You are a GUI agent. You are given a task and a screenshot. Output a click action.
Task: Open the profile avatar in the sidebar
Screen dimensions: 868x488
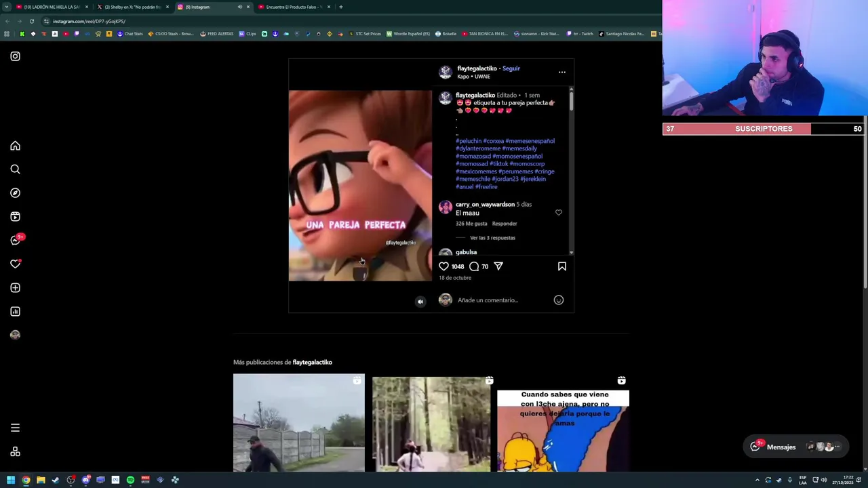[x=15, y=335]
